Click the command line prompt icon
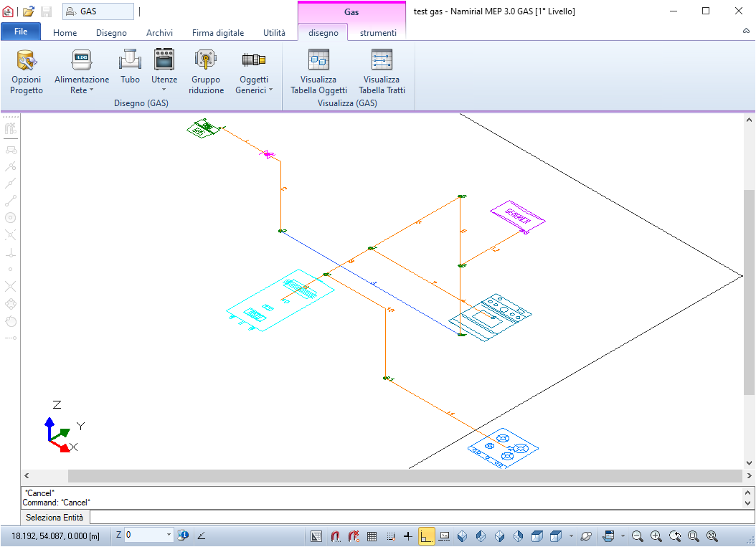 (x=445, y=536)
